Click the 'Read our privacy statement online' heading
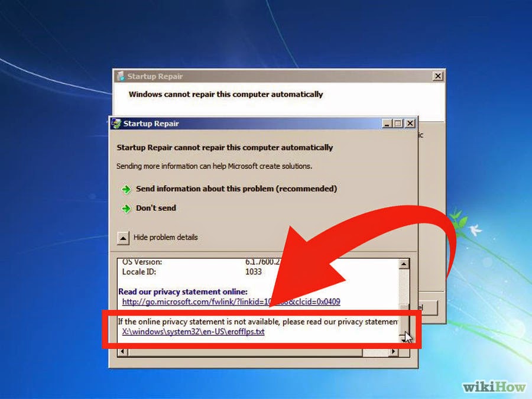Image resolution: width=532 pixels, height=399 pixels. [x=183, y=292]
